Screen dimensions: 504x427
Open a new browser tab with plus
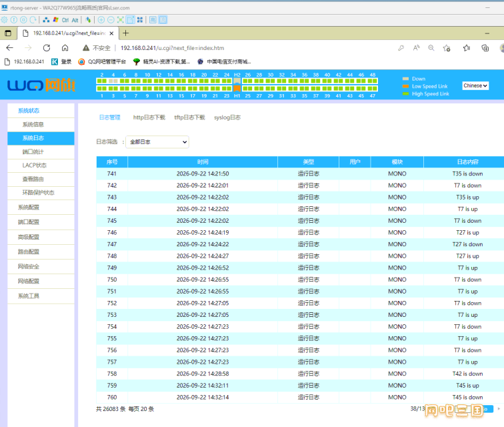tap(126, 33)
